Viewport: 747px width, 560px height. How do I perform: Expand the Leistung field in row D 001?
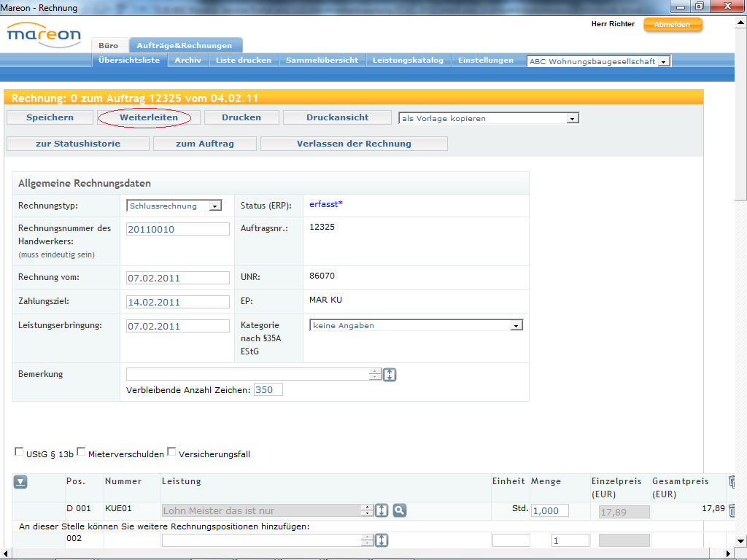pyautogui.click(x=382, y=510)
